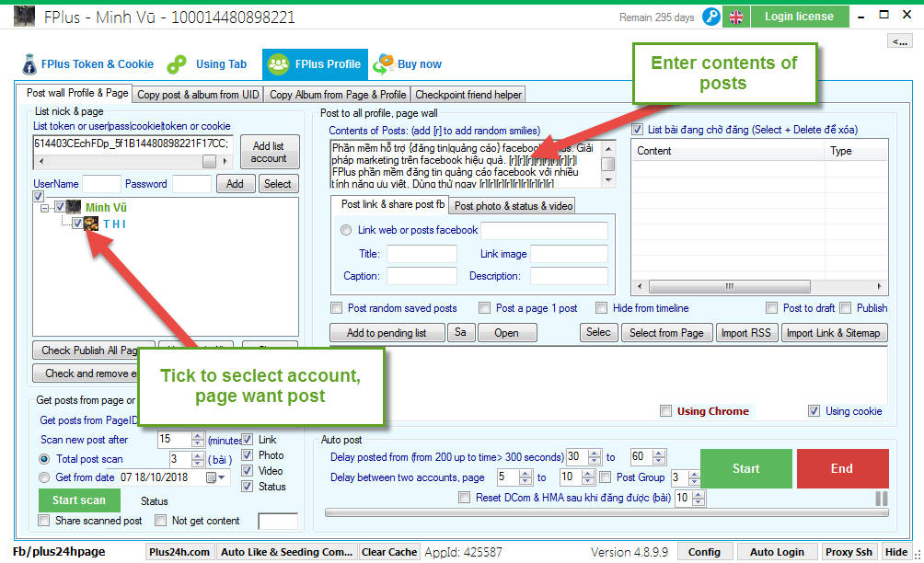Toggle select-all checkbox above account tree

point(39,196)
